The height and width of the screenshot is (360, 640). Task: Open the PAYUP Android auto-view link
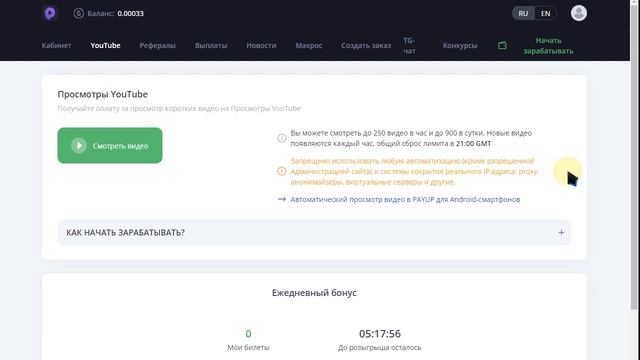(x=405, y=199)
